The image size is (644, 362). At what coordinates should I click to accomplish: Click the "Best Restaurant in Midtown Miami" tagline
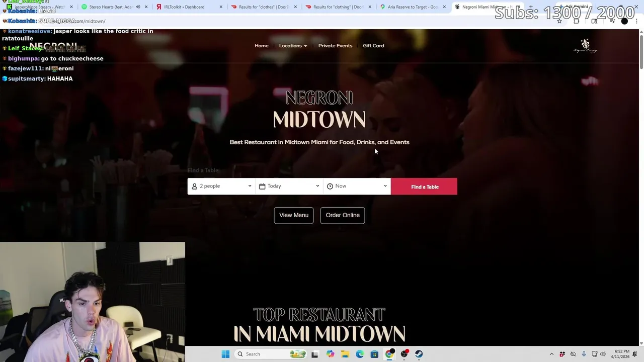pos(319,142)
